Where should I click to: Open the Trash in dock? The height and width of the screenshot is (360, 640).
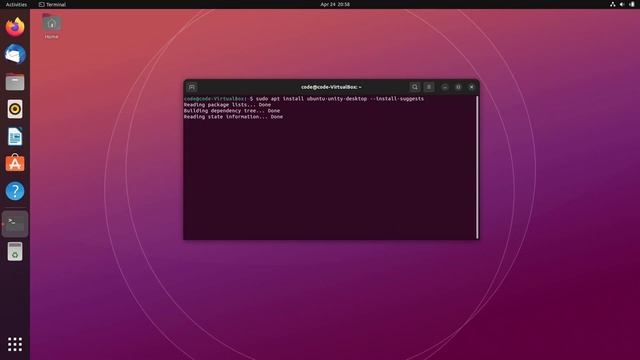15,251
